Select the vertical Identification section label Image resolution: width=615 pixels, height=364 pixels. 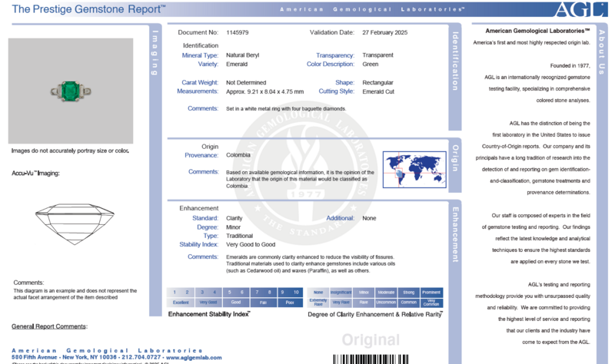(455, 61)
